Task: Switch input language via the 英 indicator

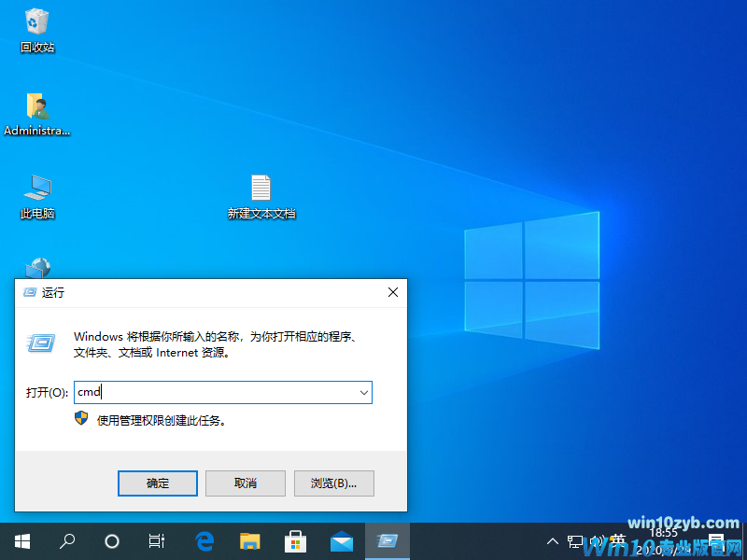Action: point(618,541)
